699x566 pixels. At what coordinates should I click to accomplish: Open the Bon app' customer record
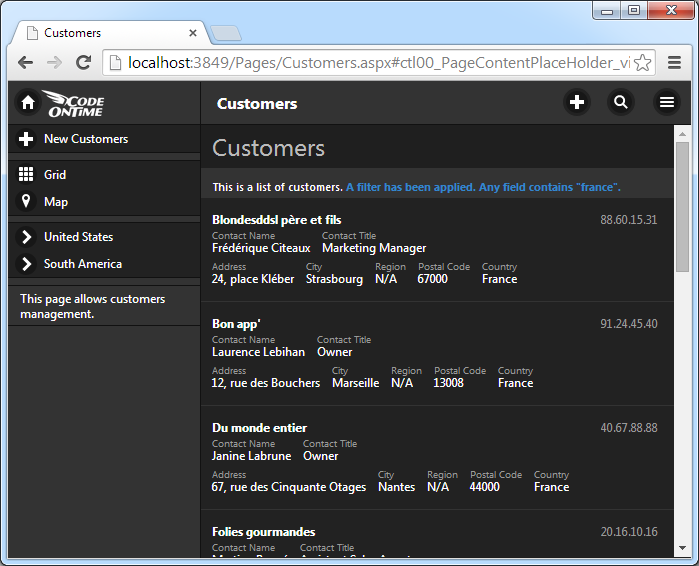pos(236,323)
